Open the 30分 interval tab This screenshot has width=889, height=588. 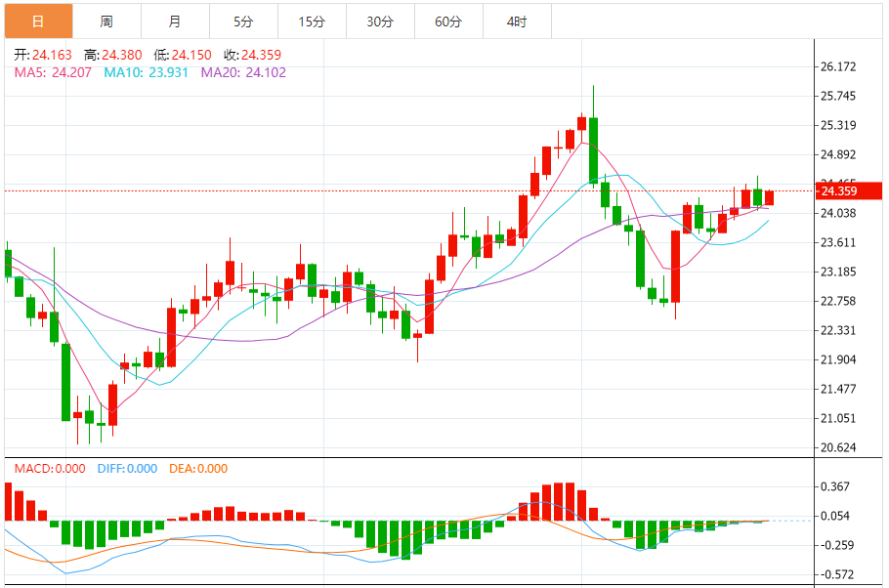pyautogui.click(x=380, y=21)
